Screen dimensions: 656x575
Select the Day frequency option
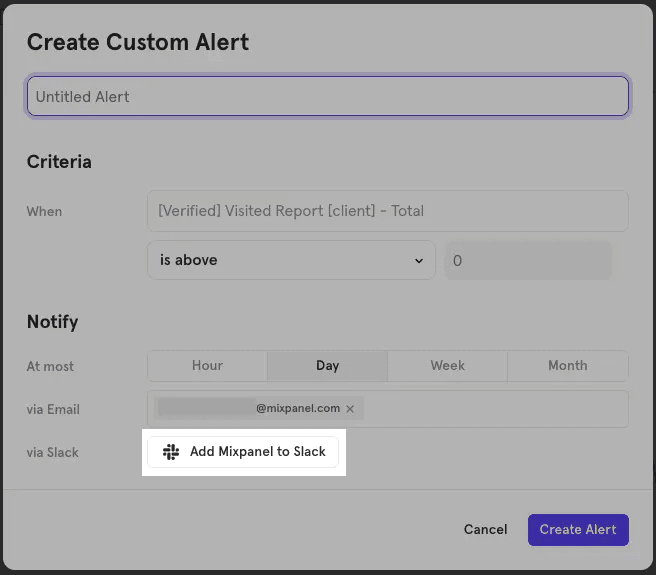327,366
